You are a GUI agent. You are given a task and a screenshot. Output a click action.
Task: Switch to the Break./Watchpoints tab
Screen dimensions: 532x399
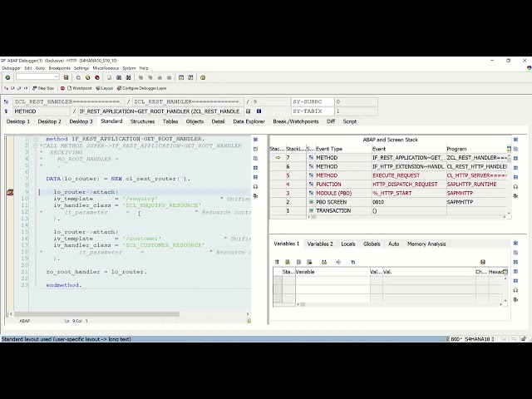[296, 121]
